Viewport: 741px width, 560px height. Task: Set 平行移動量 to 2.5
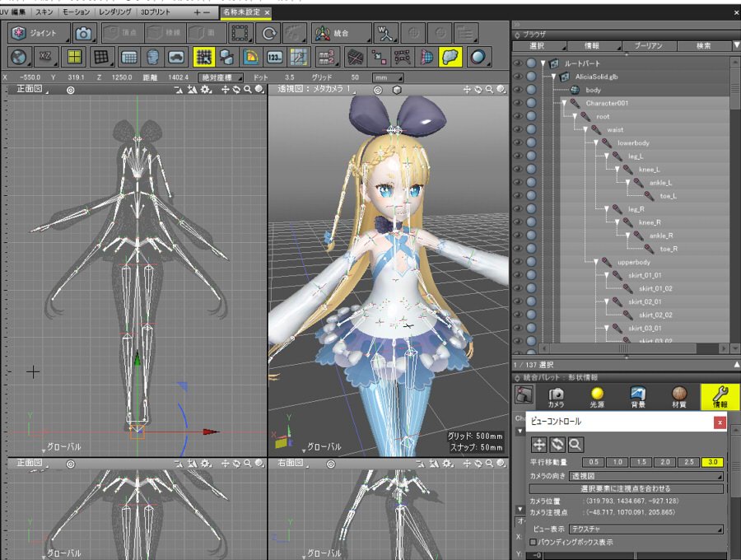688,462
